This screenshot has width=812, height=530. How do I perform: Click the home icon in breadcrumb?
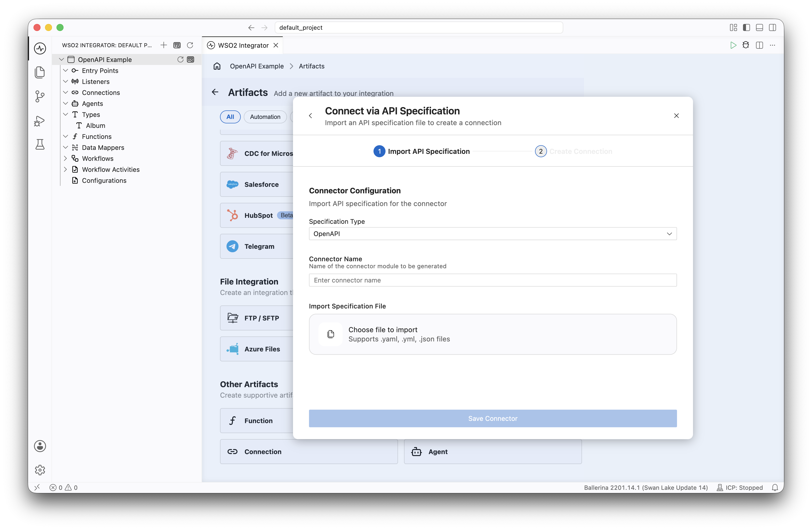pos(217,66)
